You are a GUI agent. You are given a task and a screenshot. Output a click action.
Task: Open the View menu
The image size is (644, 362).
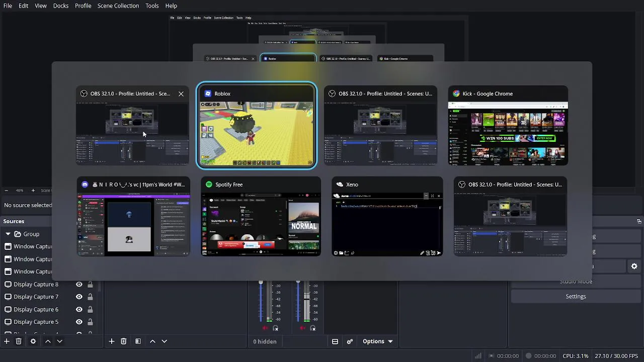(41, 6)
